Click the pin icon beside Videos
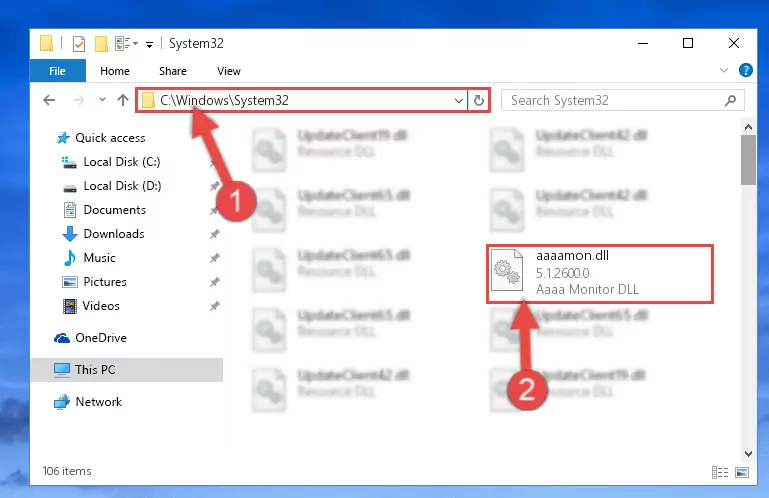 tap(214, 306)
